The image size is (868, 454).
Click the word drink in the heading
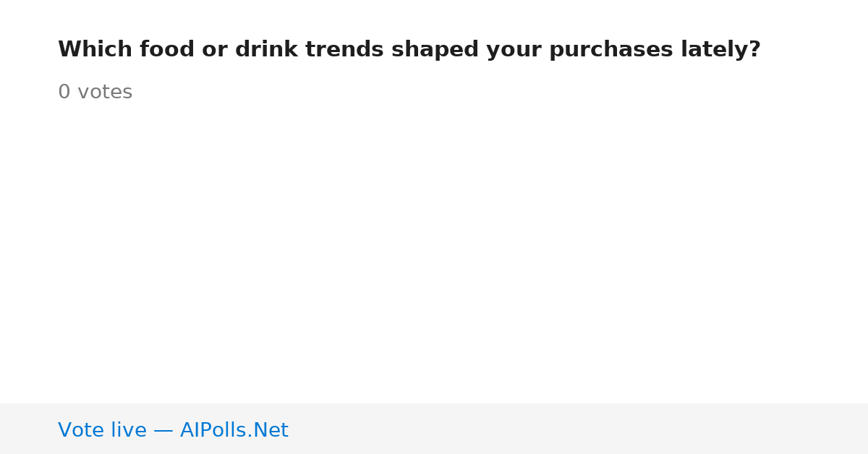point(266,50)
